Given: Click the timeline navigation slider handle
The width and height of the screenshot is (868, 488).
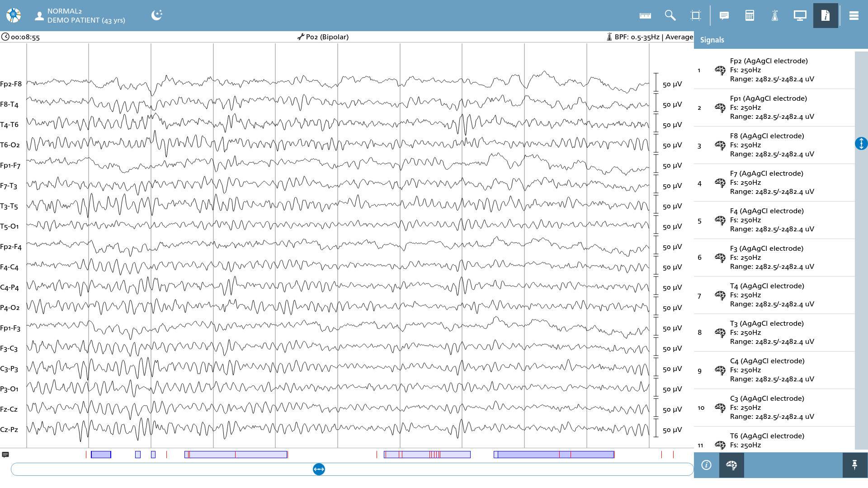Looking at the screenshot, I should coord(319,469).
